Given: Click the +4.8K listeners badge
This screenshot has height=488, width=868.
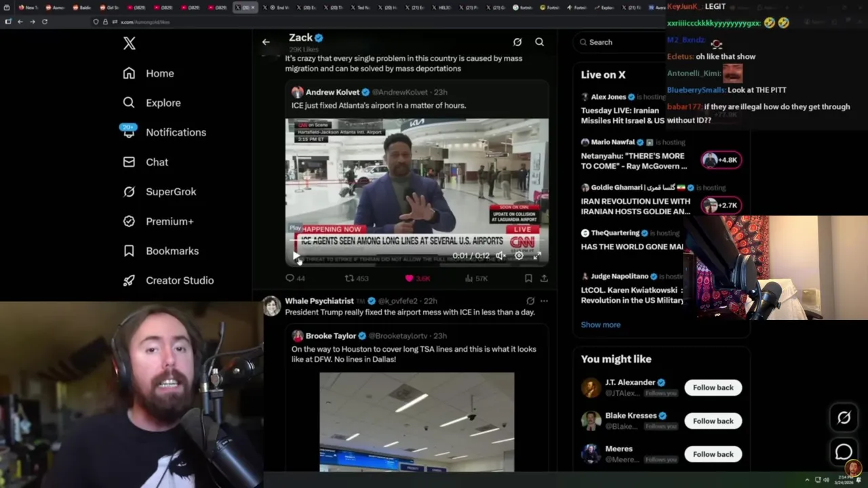Looking at the screenshot, I should point(721,160).
